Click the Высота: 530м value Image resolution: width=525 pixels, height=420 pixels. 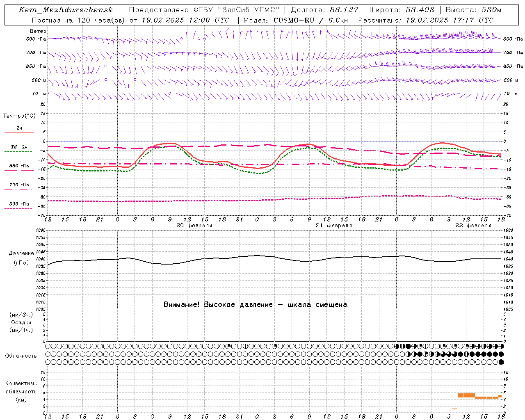click(473, 10)
